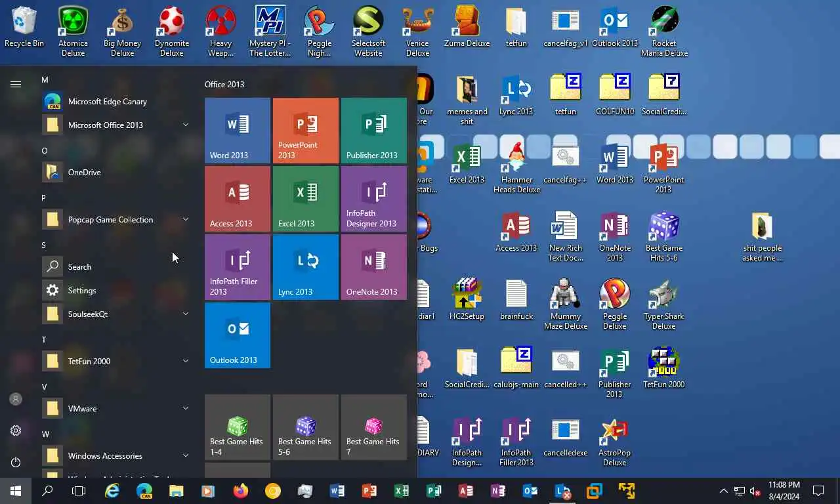
Task: Launch the Outlook 2013 Start tile
Action: pos(238,335)
